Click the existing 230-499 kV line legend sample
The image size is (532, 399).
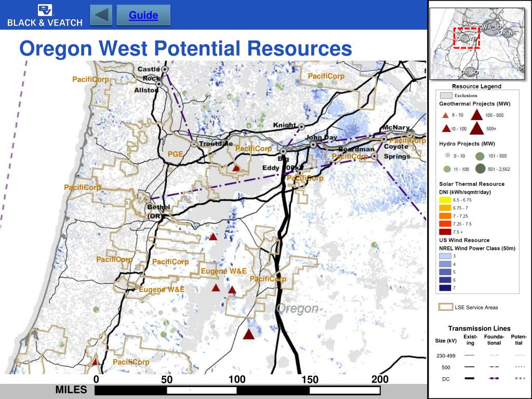(469, 355)
